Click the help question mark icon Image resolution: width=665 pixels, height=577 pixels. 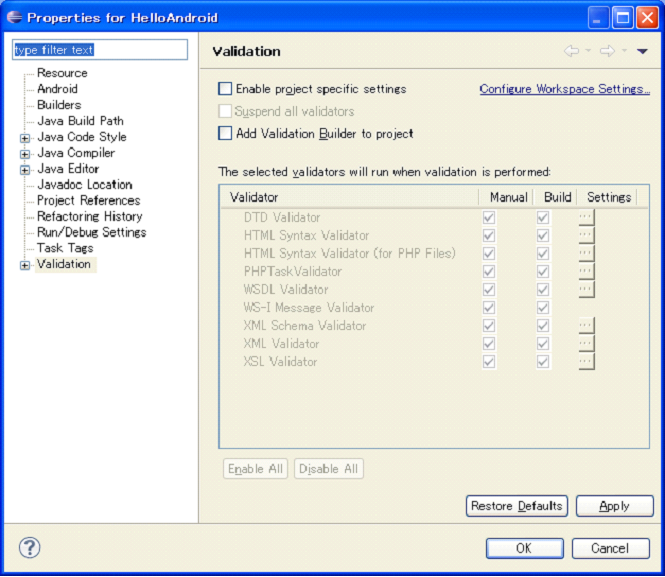[x=30, y=548]
